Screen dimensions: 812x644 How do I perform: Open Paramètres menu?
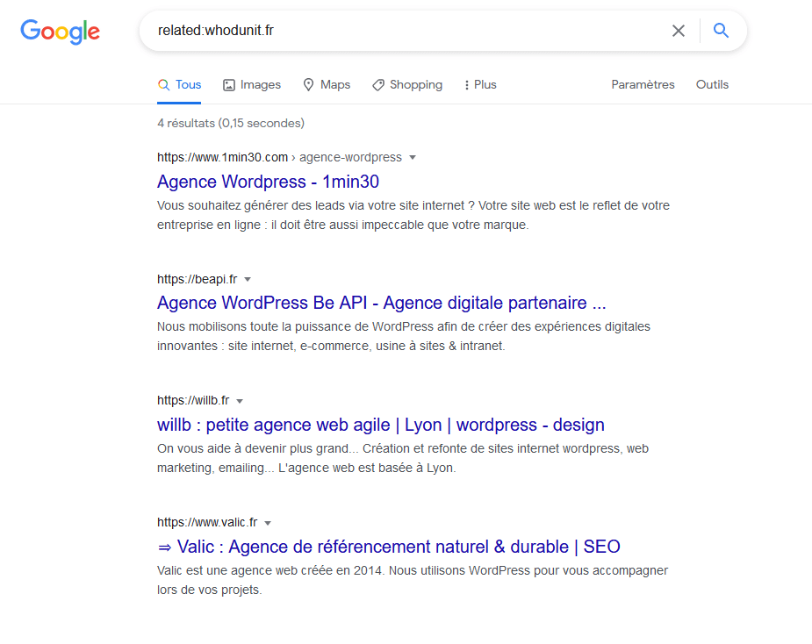point(643,85)
